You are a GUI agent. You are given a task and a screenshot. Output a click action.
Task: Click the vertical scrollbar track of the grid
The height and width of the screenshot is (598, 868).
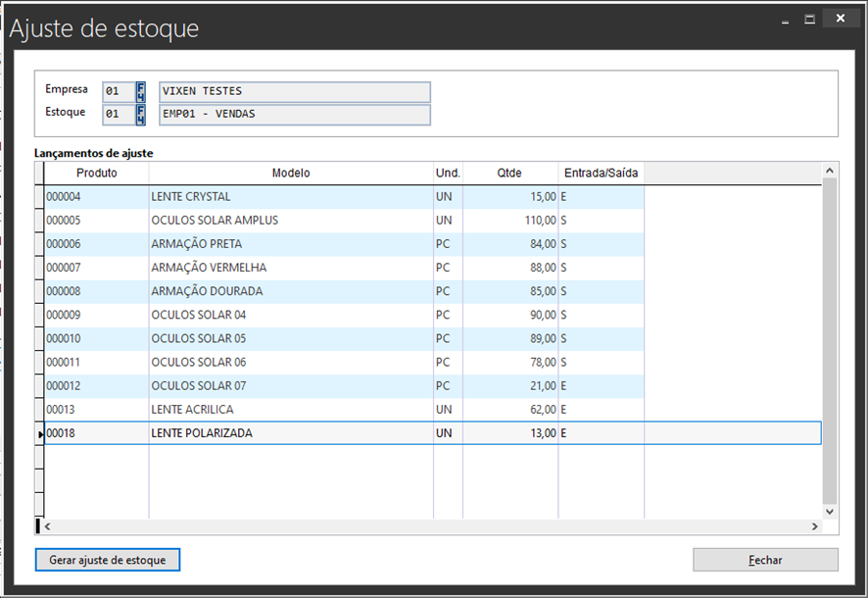point(830,343)
